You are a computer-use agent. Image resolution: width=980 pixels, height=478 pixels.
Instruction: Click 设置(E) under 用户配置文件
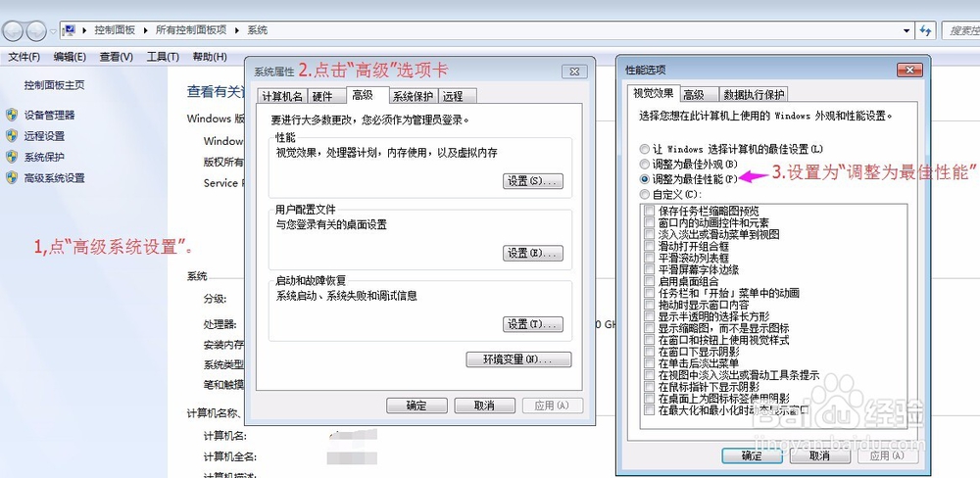[533, 253]
